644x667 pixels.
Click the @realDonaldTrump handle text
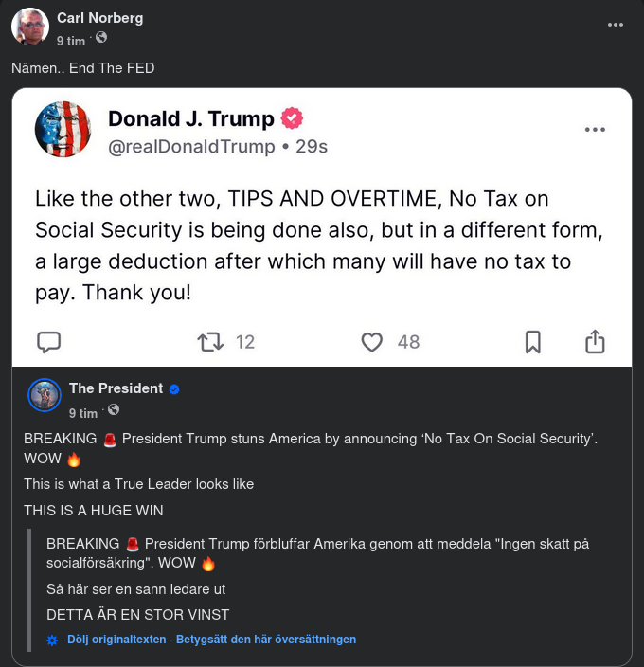[191, 146]
